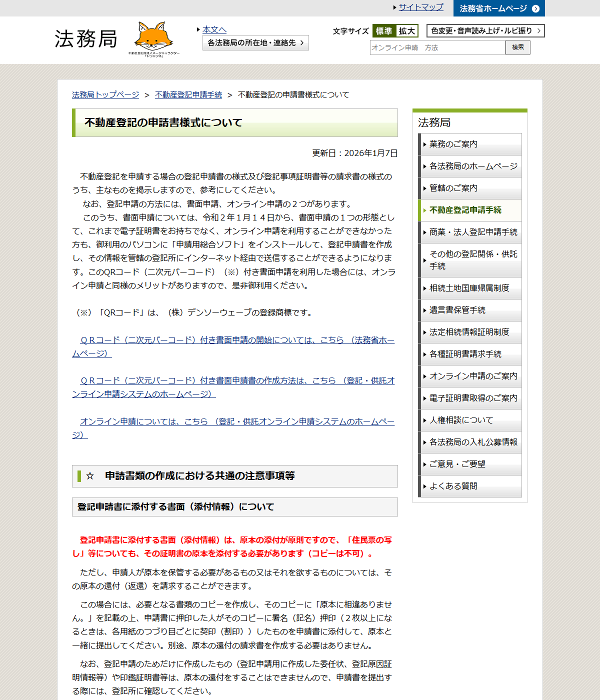Viewport: 600px width, 700px height.
Task: Jump to 本文へ link
Action: coord(214,29)
